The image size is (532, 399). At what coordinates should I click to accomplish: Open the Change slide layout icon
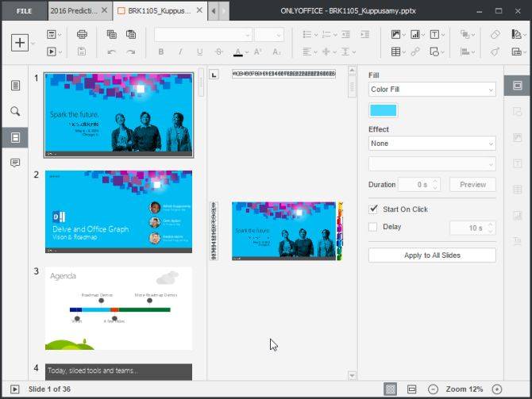click(52, 34)
